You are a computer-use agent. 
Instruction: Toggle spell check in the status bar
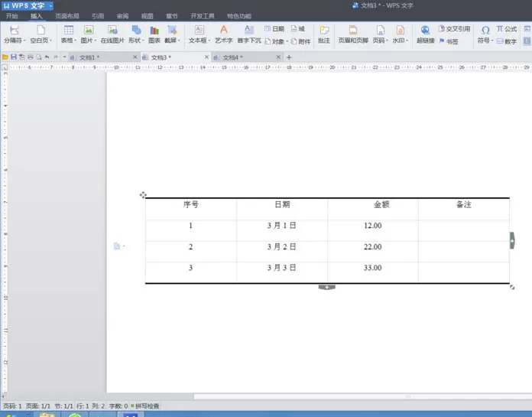145,406
